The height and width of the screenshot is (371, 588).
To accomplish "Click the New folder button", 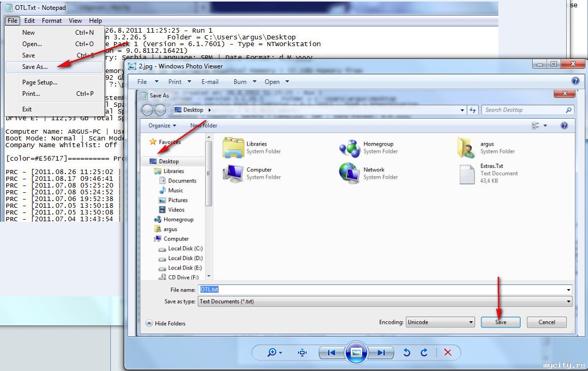I will pos(204,126).
